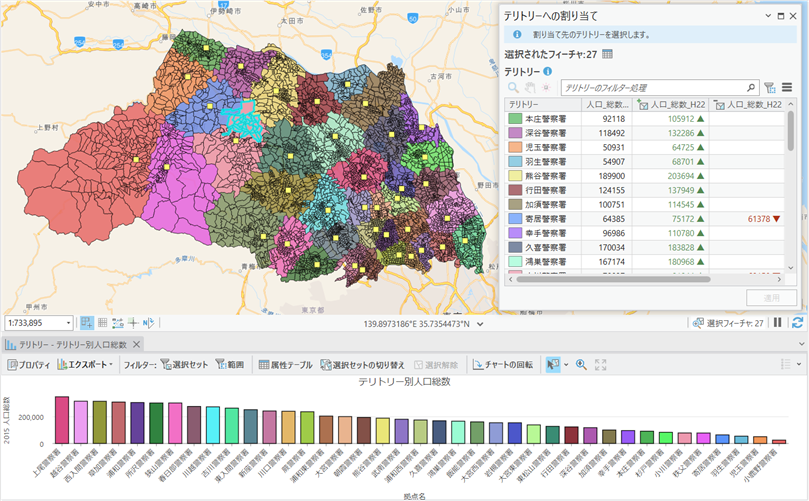Image resolution: width=809 pixels, height=501 pixels.
Task: Open the territory panel hamburger menu
Action: point(786,88)
